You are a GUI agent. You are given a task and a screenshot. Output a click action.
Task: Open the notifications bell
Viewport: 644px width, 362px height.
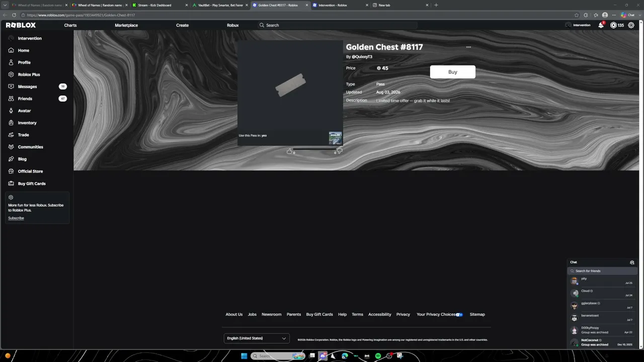point(601,25)
